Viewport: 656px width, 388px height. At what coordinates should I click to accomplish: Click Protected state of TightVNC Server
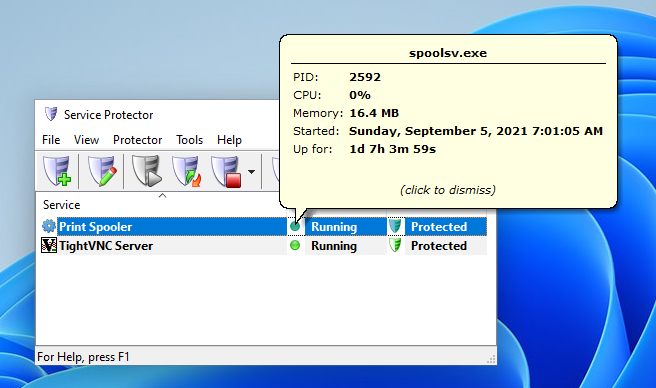(x=439, y=246)
